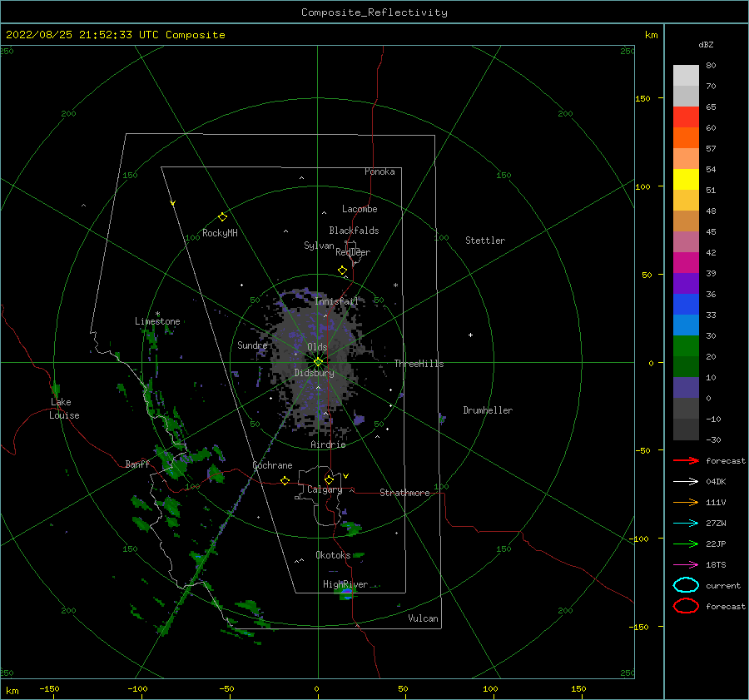Image resolution: width=749 pixels, height=700 pixels.
Task: Click the blue 36 dBZ color swatch
Action: [x=686, y=304]
